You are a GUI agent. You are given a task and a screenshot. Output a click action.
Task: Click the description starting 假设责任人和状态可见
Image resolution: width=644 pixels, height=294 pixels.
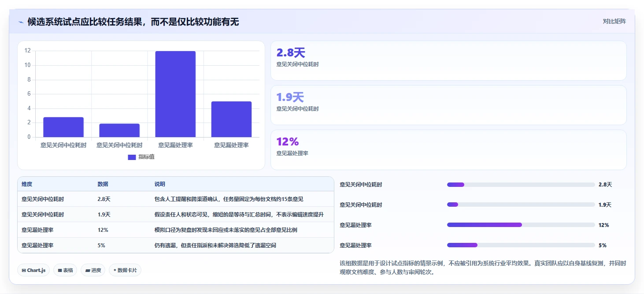pyautogui.click(x=239, y=215)
